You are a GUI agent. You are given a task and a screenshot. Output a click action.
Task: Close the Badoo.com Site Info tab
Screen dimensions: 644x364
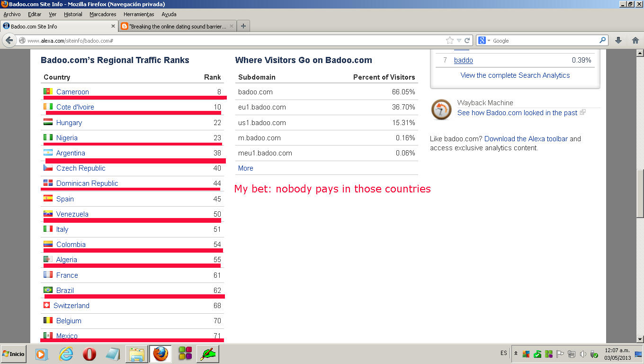pyautogui.click(x=113, y=27)
